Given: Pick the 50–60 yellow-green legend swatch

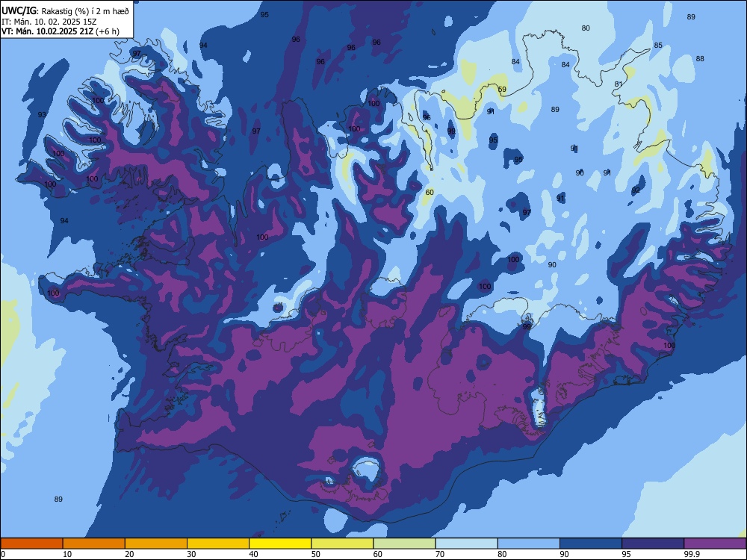Looking at the screenshot, I should point(342,544).
